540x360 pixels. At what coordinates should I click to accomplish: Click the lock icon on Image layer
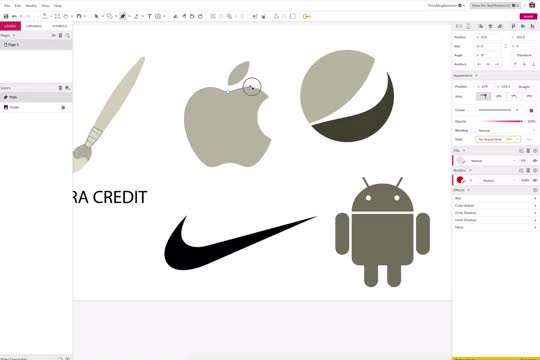pyautogui.click(x=63, y=107)
